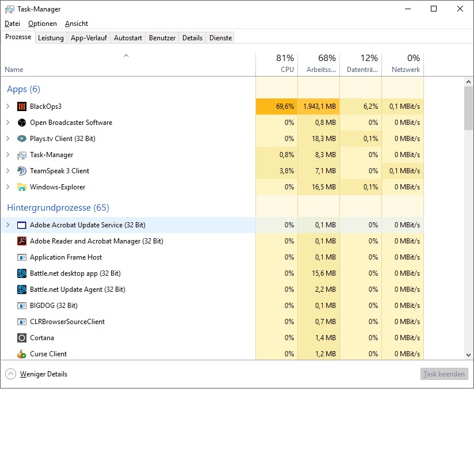The height and width of the screenshot is (476, 474).
Task: Select the Cortana process name
Action: click(42, 337)
